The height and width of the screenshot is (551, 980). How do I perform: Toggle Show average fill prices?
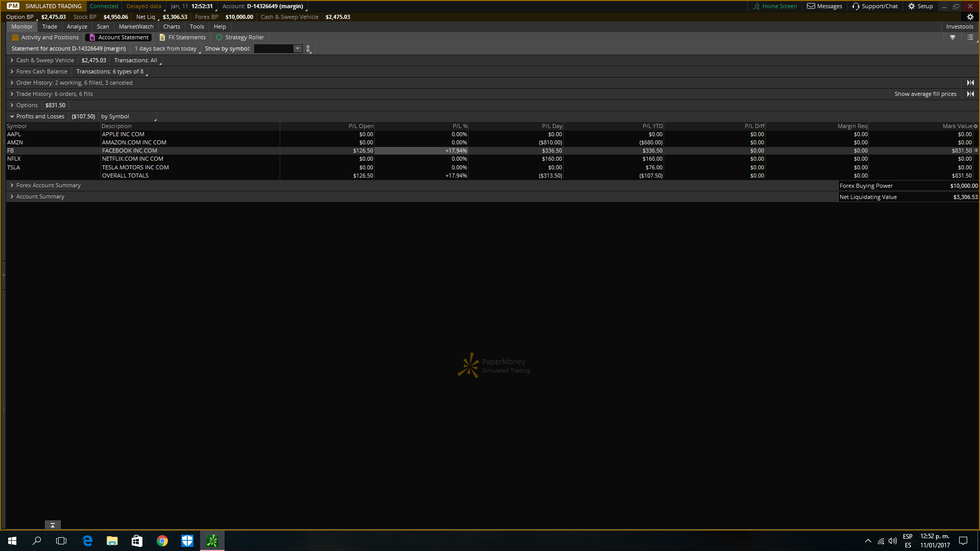point(925,94)
